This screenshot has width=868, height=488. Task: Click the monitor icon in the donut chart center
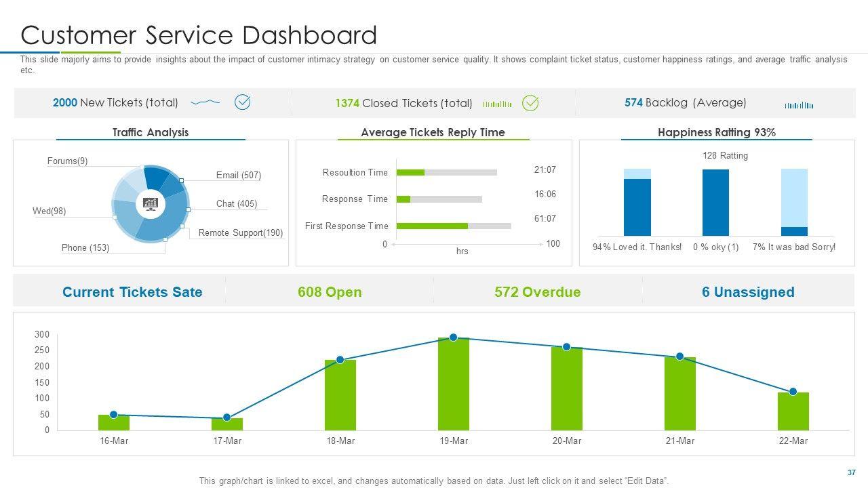coord(151,203)
